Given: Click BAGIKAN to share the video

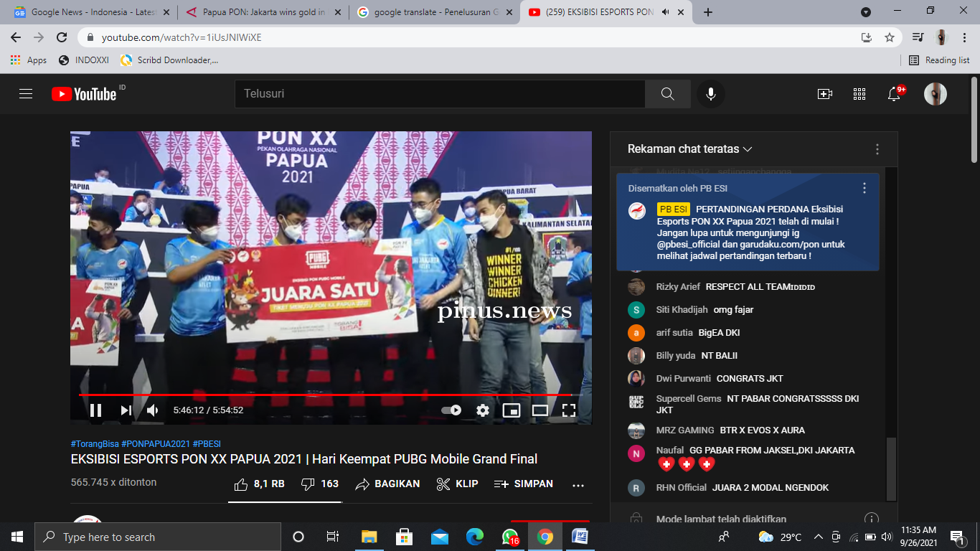Looking at the screenshot, I should pos(387,484).
